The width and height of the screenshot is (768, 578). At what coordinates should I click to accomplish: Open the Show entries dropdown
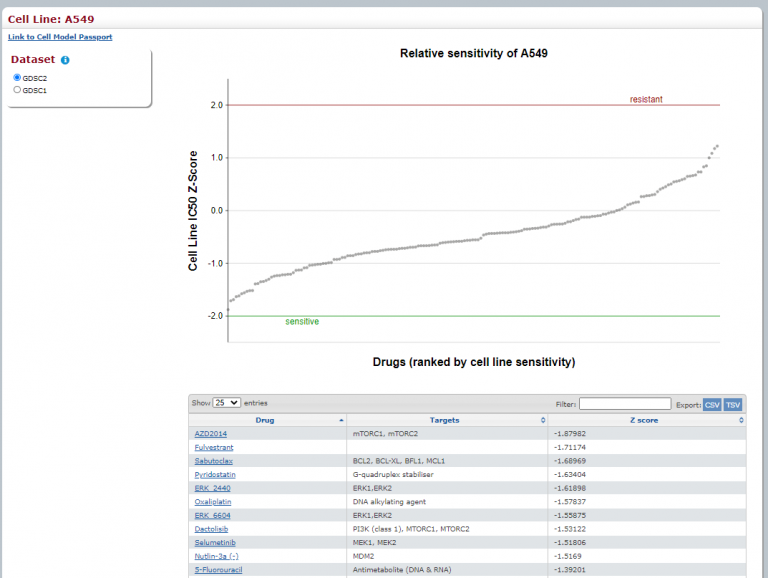click(x=227, y=402)
